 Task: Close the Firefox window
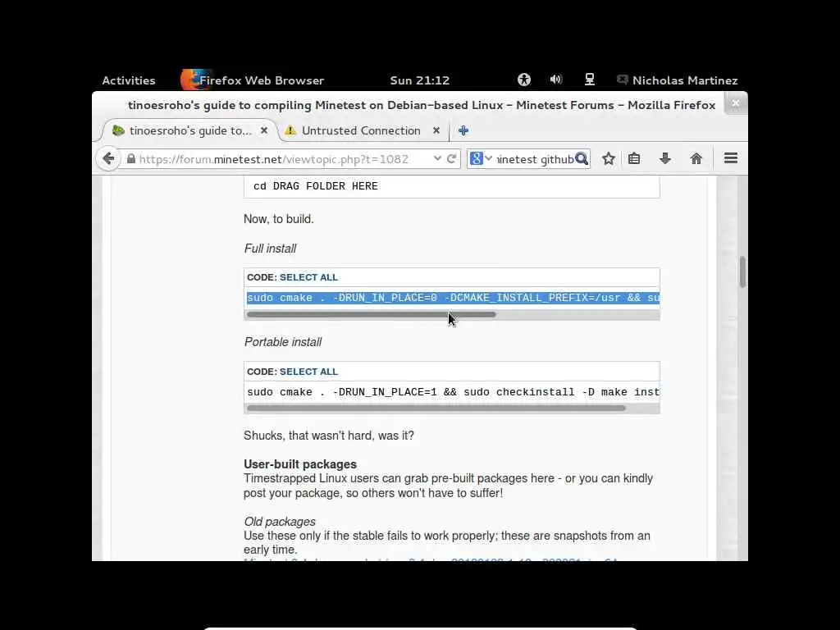tap(736, 103)
